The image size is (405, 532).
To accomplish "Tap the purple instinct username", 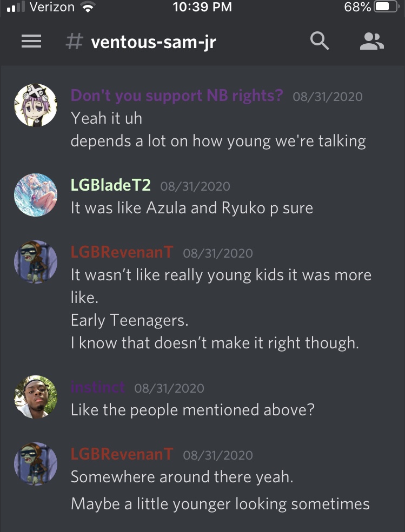I will 97,387.
